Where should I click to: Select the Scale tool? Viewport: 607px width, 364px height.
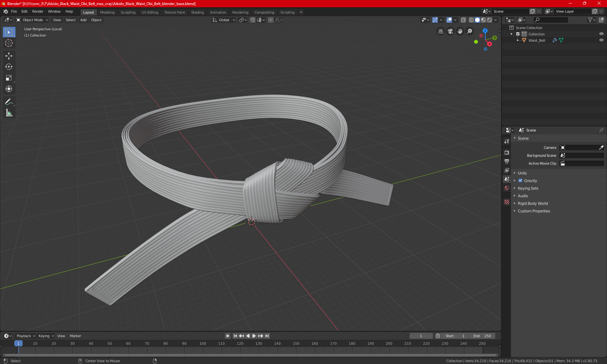click(x=9, y=78)
